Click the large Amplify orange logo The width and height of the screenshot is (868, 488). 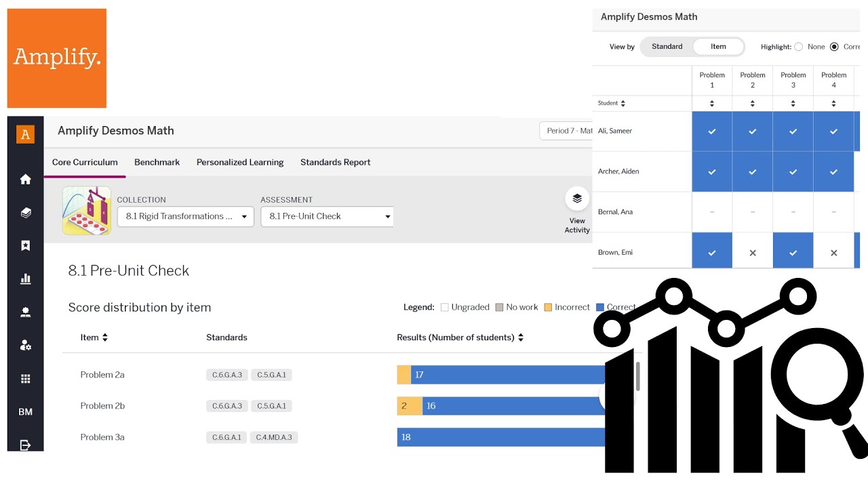[x=57, y=58]
